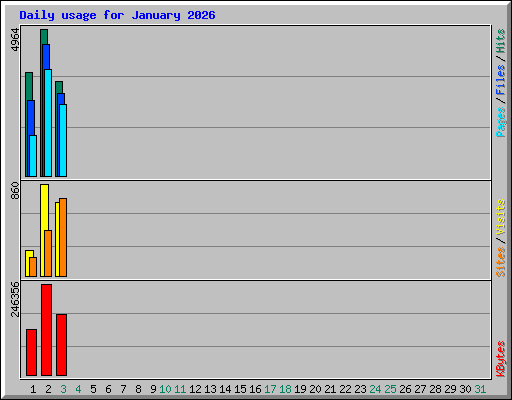Click the "KBytes" legend label
512x400 pixels.
tap(500, 359)
